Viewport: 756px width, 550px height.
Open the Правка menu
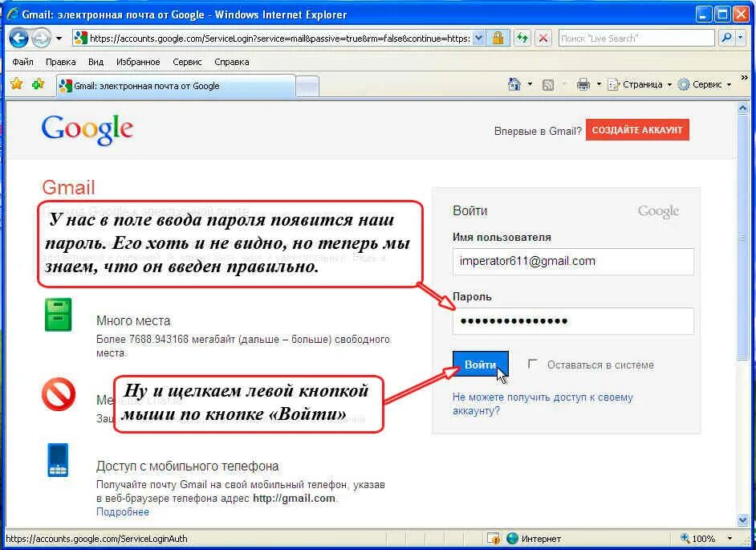pos(61,62)
